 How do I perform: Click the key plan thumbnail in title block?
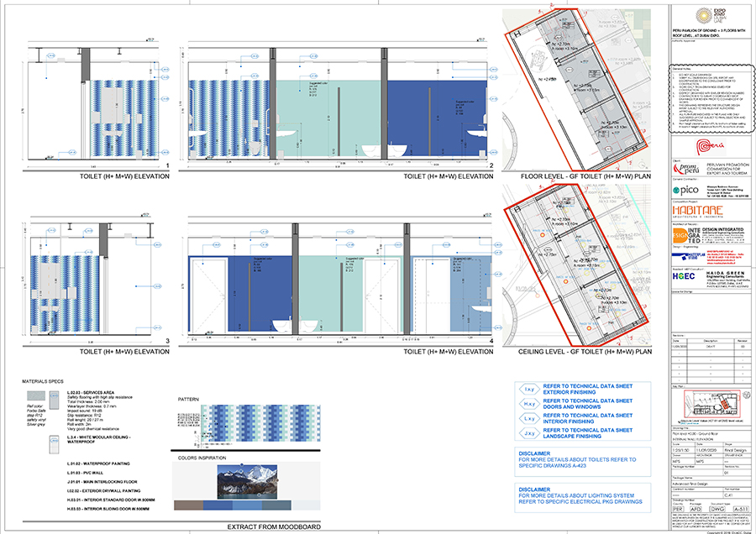711,404
